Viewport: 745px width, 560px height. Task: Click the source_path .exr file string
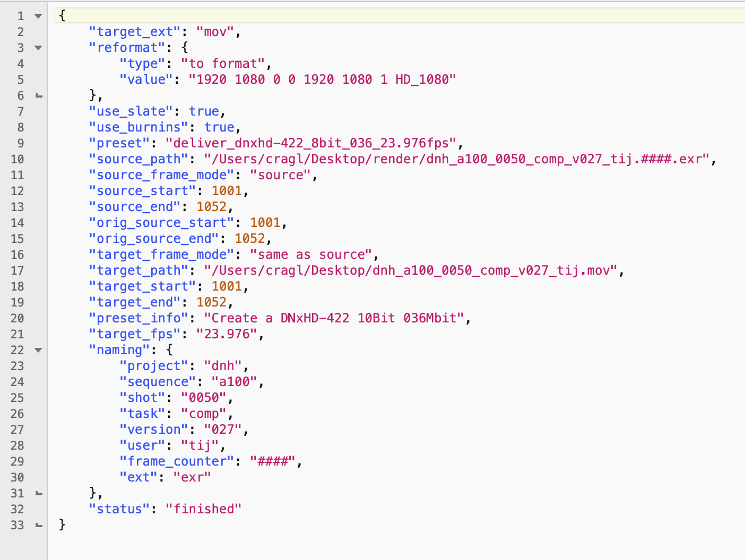coord(457,159)
